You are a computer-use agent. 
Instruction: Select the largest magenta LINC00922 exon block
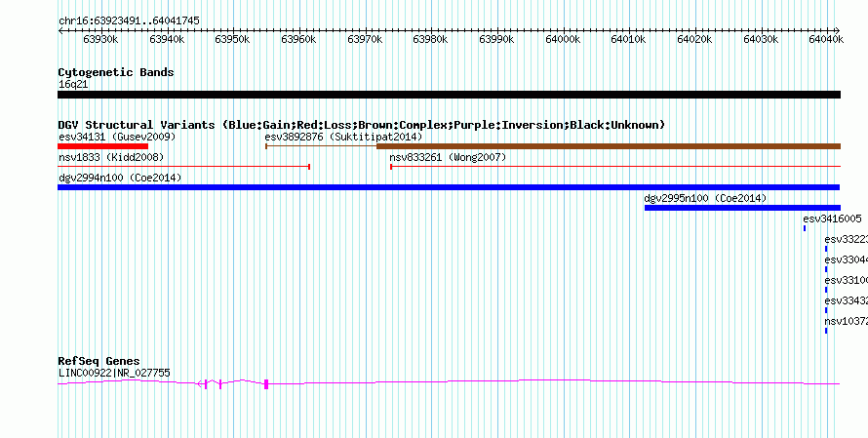point(266,384)
